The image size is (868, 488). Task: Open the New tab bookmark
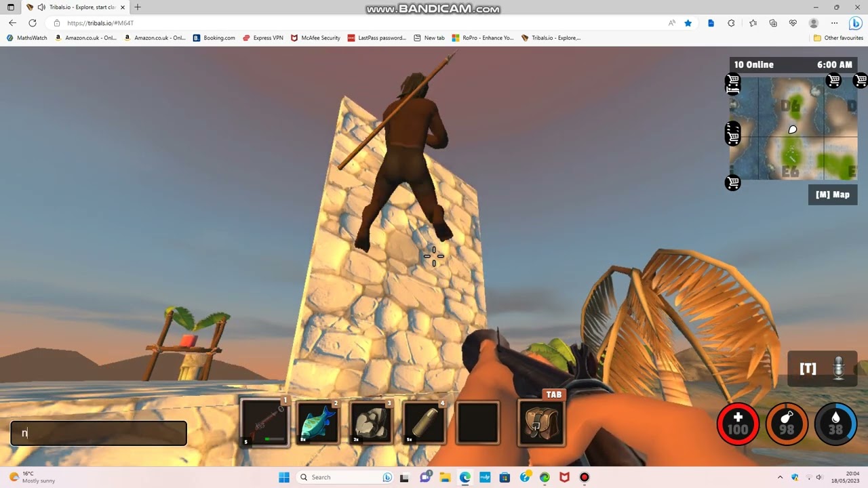[429, 38]
